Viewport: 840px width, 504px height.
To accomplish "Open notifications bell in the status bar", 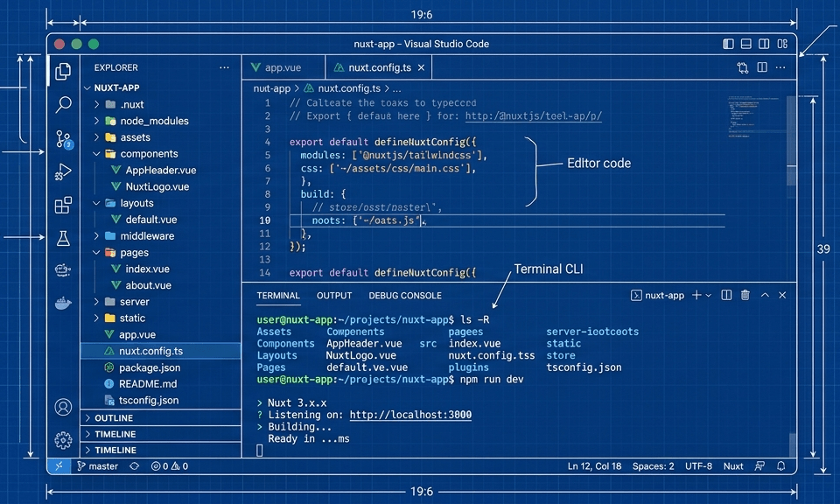I will pyautogui.click(x=781, y=466).
